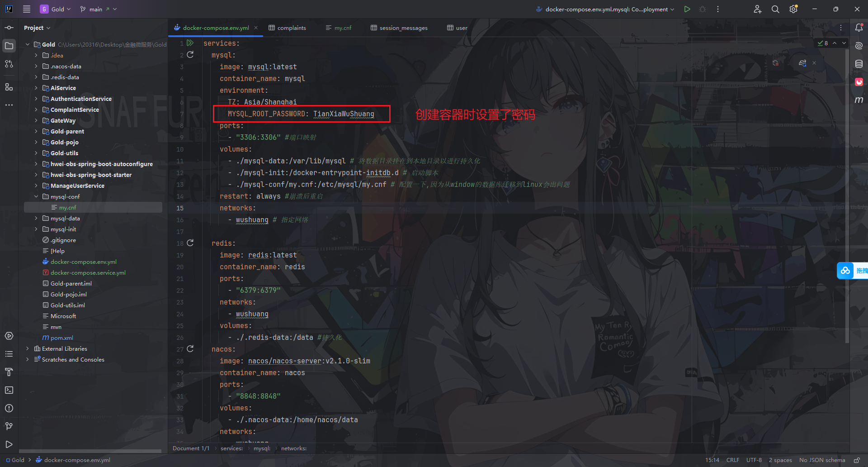This screenshot has height=467, width=868.
Task: Click mysql breadcrumb item
Action: point(262,448)
